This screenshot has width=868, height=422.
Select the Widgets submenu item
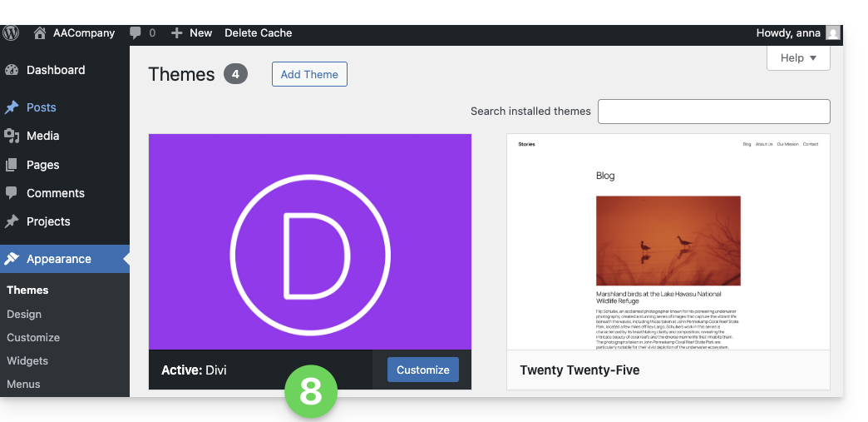point(27,361)
